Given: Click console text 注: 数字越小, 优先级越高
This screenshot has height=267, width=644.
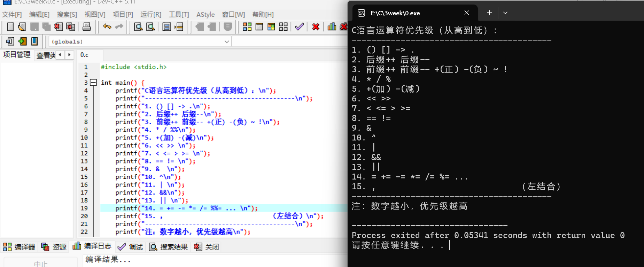Looking at the screenshot, I should [410, 206].
